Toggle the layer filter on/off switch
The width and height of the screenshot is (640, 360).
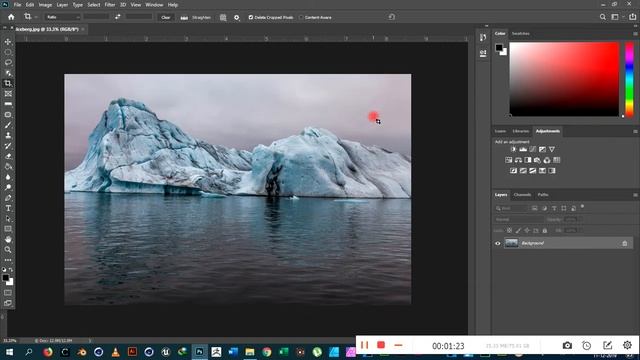pos(582,207)
